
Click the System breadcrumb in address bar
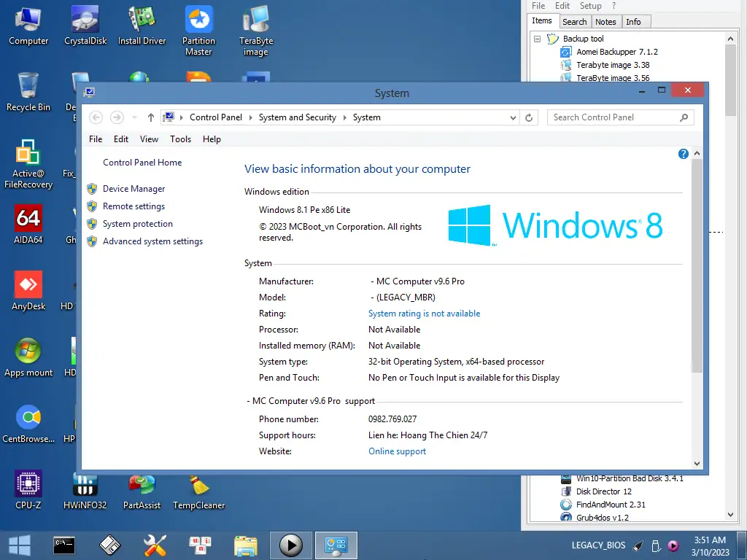click(366, 117)
